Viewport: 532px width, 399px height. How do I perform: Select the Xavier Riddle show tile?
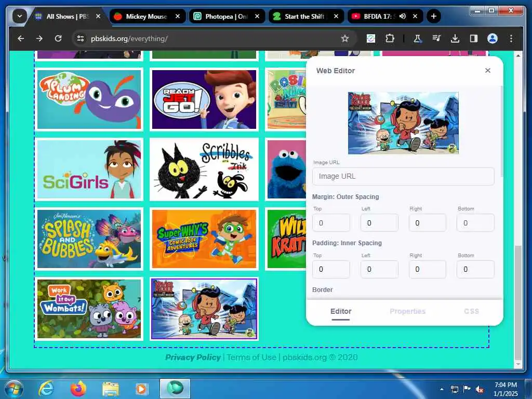(204, 309)
